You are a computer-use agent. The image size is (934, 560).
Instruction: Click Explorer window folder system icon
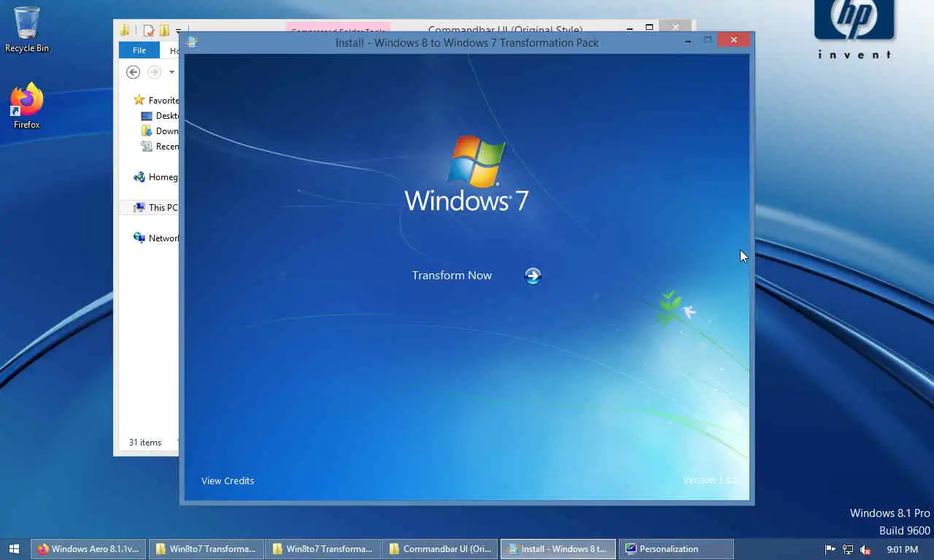point(126,31)
